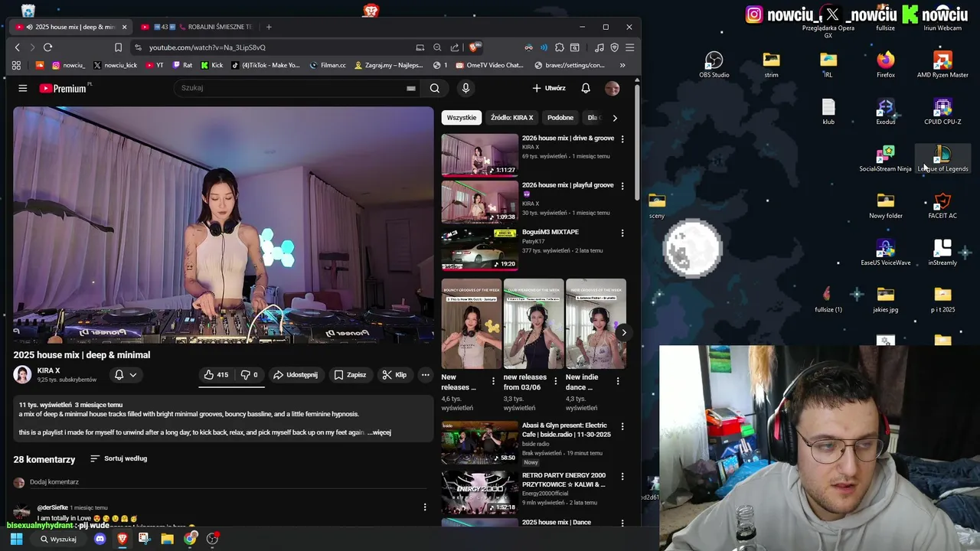
Task: Open menu for 'New indie dance' short
Action: (x=618, y=380)
